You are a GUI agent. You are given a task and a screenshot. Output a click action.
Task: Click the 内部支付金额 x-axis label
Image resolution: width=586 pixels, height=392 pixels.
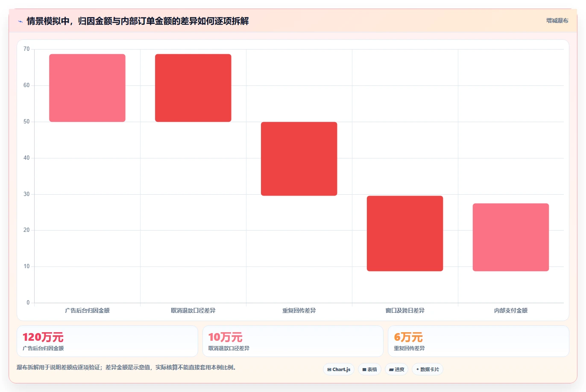coord(511,310)
